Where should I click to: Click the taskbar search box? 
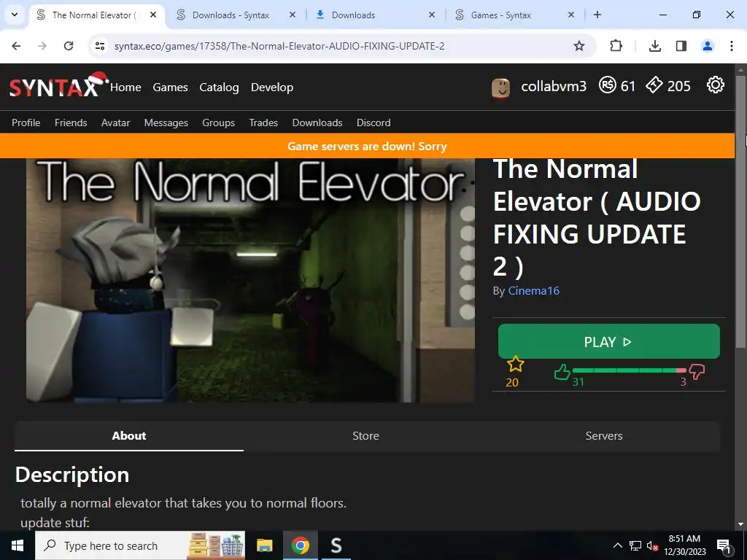coord(140,545)
